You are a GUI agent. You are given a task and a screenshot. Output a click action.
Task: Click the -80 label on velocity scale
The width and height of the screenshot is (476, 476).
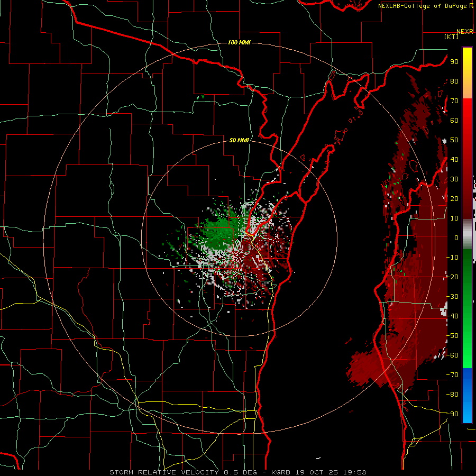452,395
